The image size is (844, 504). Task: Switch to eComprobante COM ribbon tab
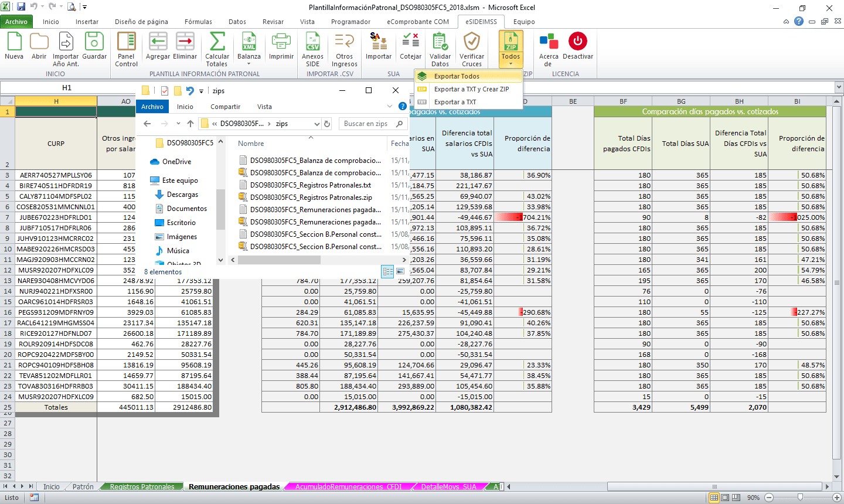click(x=418, y=22)
